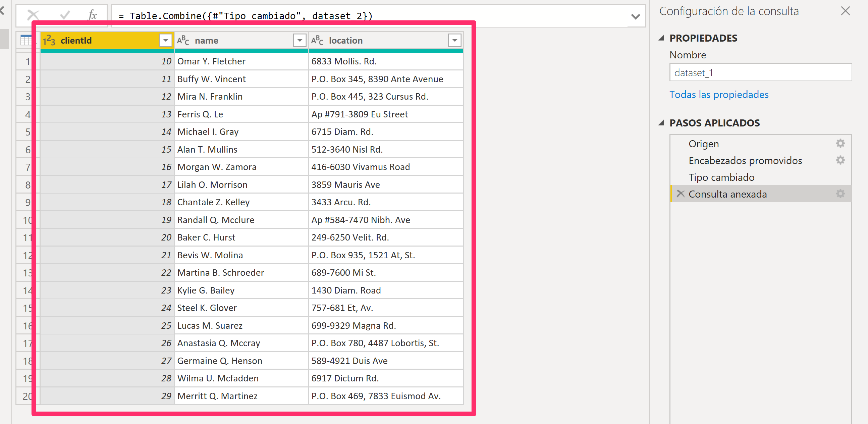Open the name column filter dropdown
The width and height of the screenshot is (868, 424).
coord(299,41)
